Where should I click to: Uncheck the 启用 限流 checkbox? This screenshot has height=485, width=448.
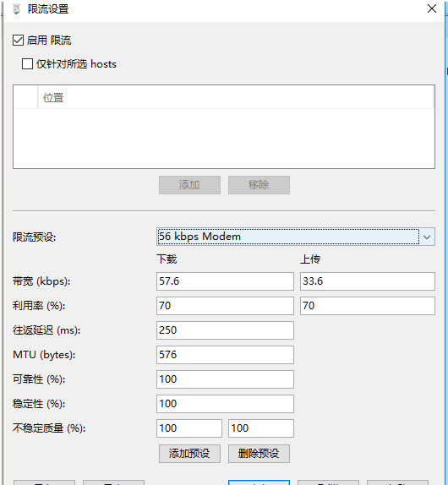[18, 41]
